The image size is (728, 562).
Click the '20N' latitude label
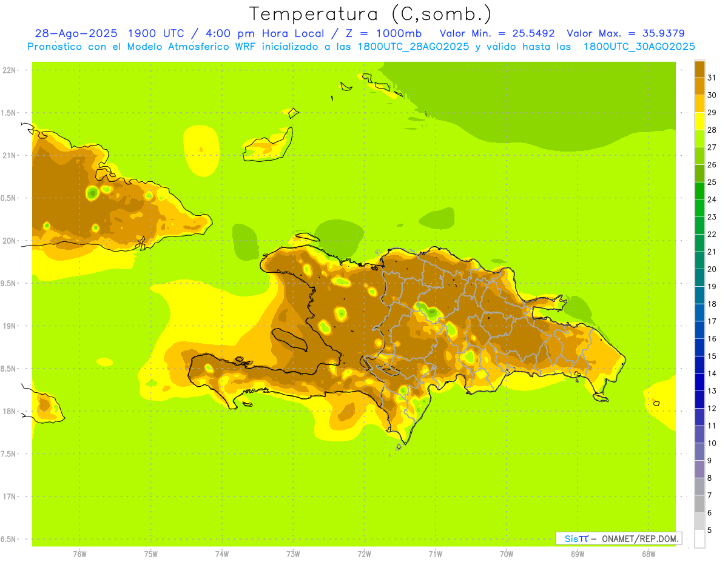(8, 241)
